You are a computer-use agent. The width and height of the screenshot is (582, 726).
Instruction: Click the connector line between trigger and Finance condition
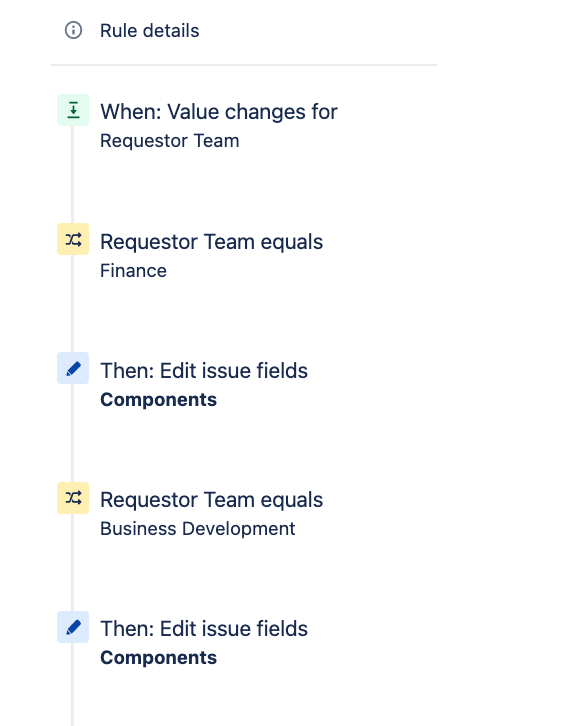tap(72, 175)
